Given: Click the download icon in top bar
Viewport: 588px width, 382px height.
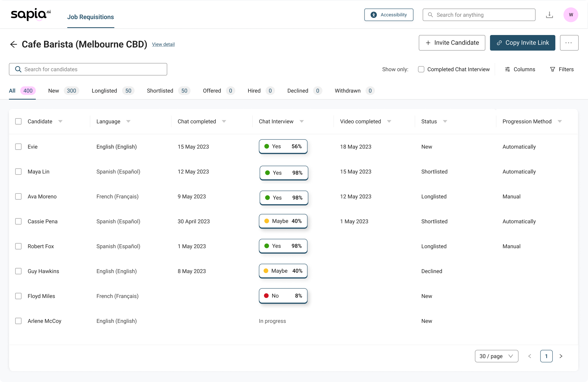Looking at the screenshot, I should pyautogui.click(x=549, y=15).
